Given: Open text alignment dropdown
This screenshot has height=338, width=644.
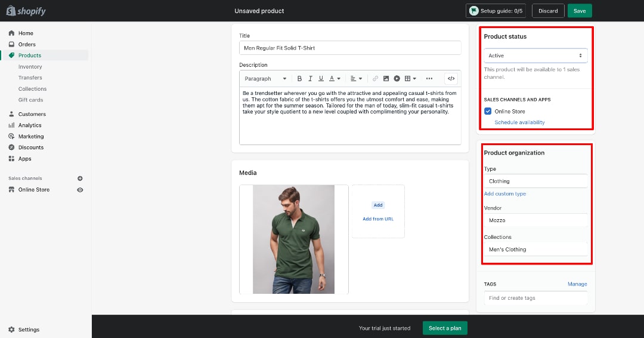Looking at the screenshot, I should coord(356,79).
